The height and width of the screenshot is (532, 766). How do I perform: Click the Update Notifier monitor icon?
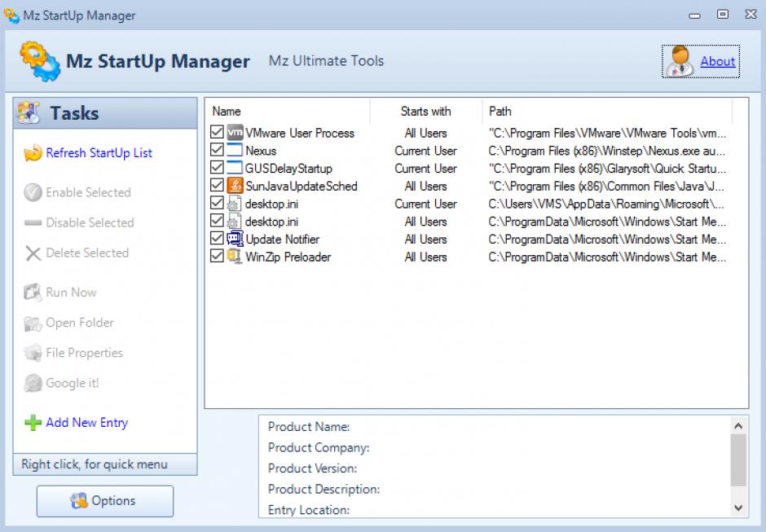(235, 239)
